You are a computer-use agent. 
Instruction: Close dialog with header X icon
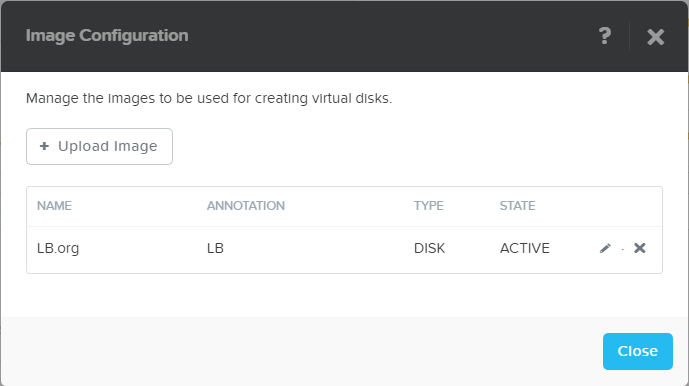coord(655,37)
